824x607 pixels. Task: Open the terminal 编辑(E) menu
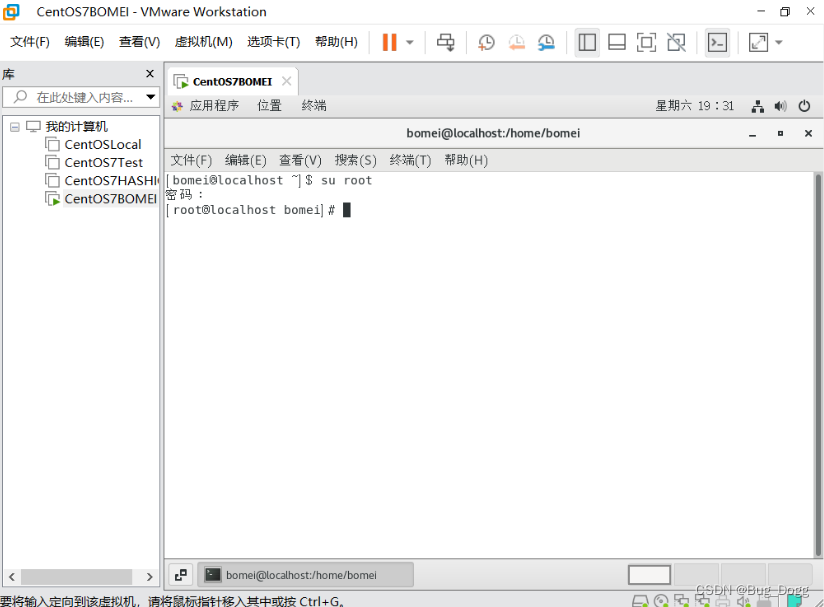(245, 160)
